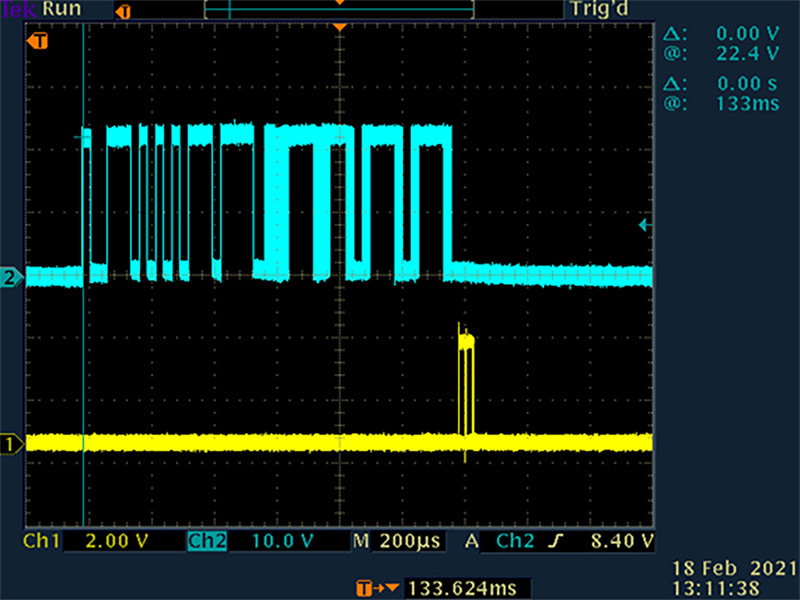The width and height of the screenshot is (800, 600).
Task: Click the orange T marker beside Run
Action: [124, 12]
